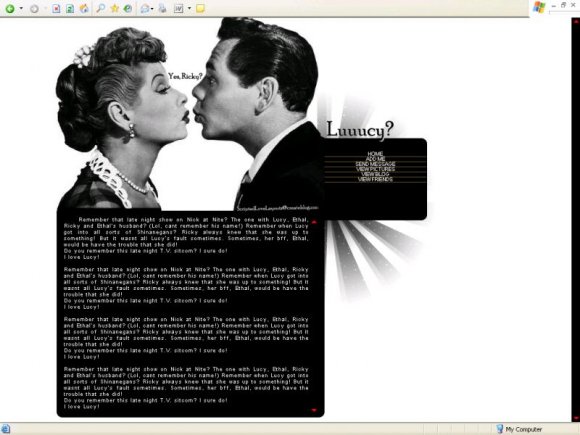The height and width of the screenshot is (435, 580).
Task: Click the layout credit email text under photo
Action: pyautogui.click(x=277, y=208)
